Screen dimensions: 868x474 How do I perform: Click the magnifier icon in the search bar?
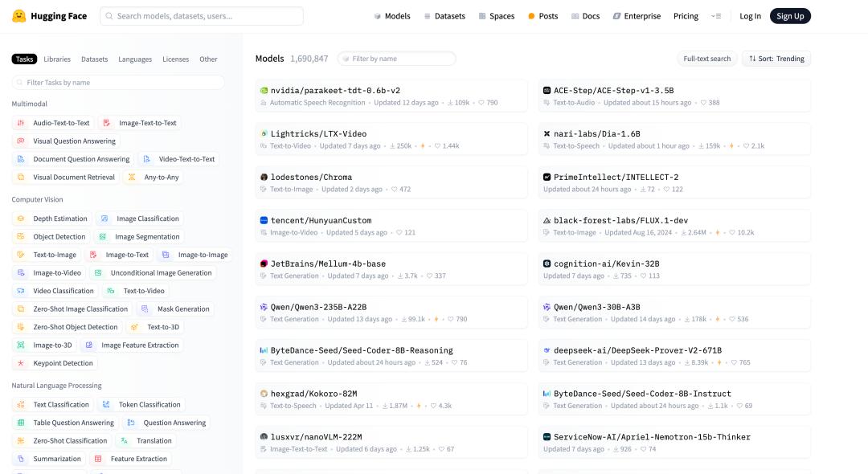109,16
